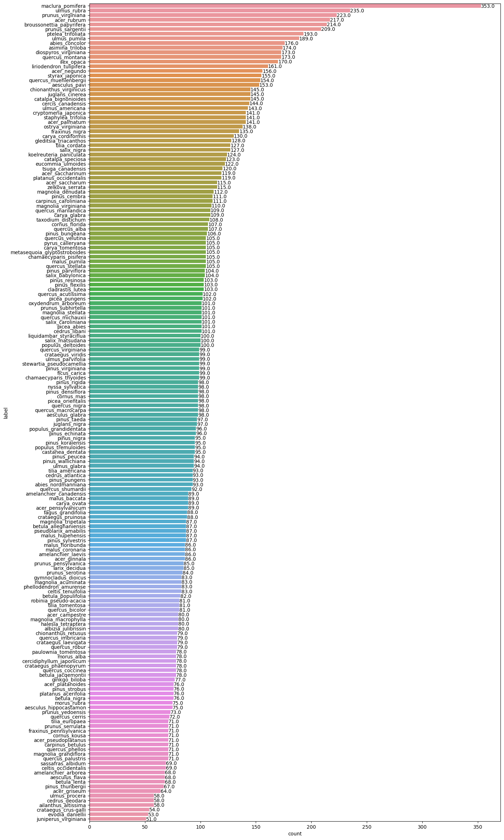The height and width of the screenshot is (840, 504).
Task: Click the 353.0 value label
Action: 488,6
